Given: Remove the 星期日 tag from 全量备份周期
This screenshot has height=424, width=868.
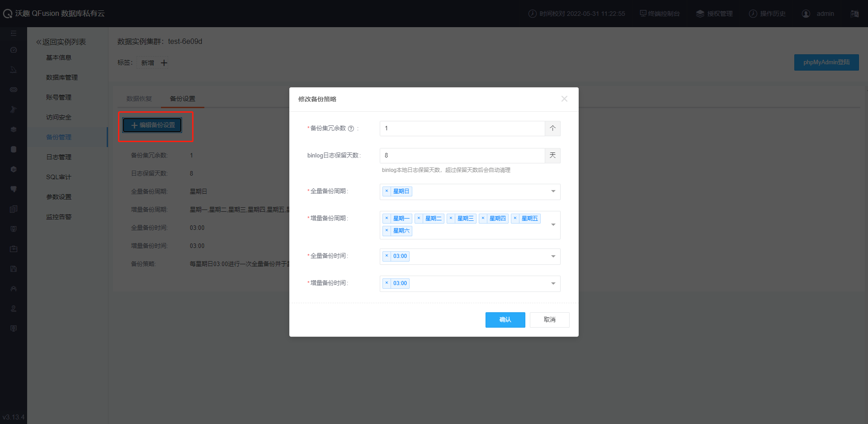Looking at the screenshot, I should pyautogui.click(x=387, y=191).
